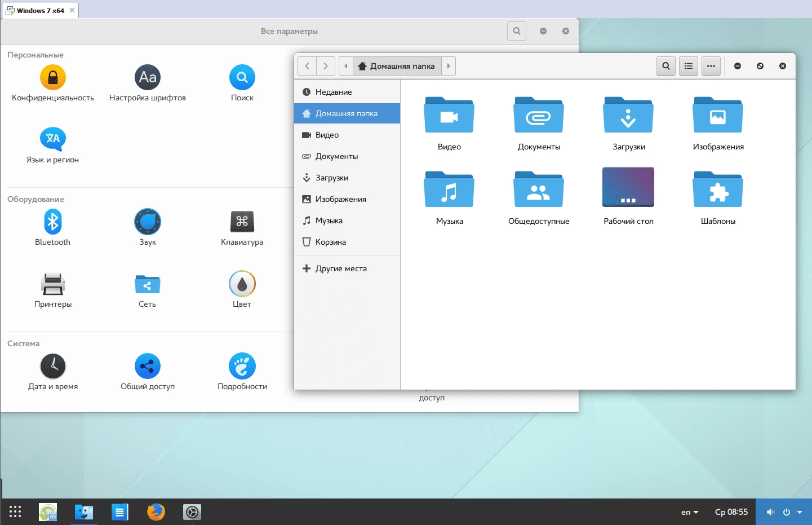
Task: Select the Документы folder icon
Action: pos(539,115)
